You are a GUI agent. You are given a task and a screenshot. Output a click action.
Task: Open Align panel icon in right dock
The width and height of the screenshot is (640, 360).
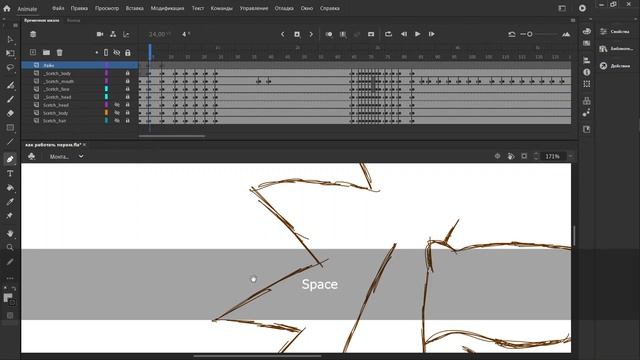(x=587, y=60)
